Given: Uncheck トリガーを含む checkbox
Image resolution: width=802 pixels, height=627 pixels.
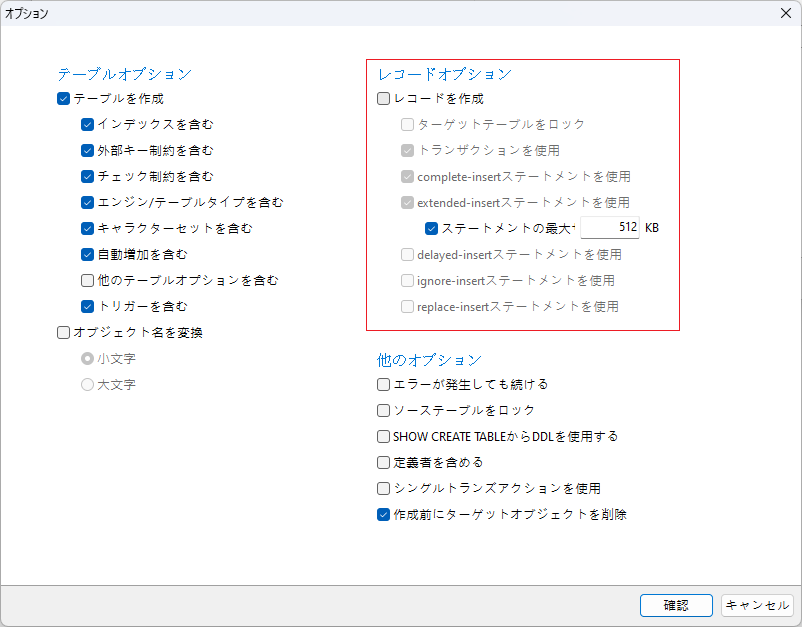Looking at the screenshot, I should [x=88, y=307].
